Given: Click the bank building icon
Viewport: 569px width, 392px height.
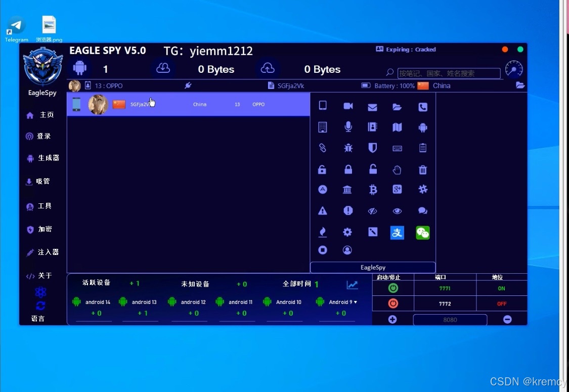Looking at the screenshot, I should (x=347, y=190).
